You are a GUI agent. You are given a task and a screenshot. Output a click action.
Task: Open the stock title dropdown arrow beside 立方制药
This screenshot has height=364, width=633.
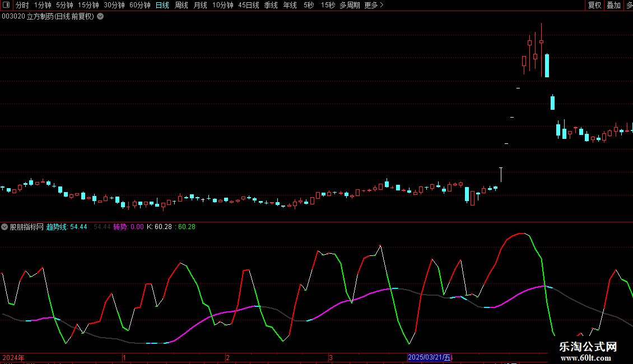click(100, 16)
